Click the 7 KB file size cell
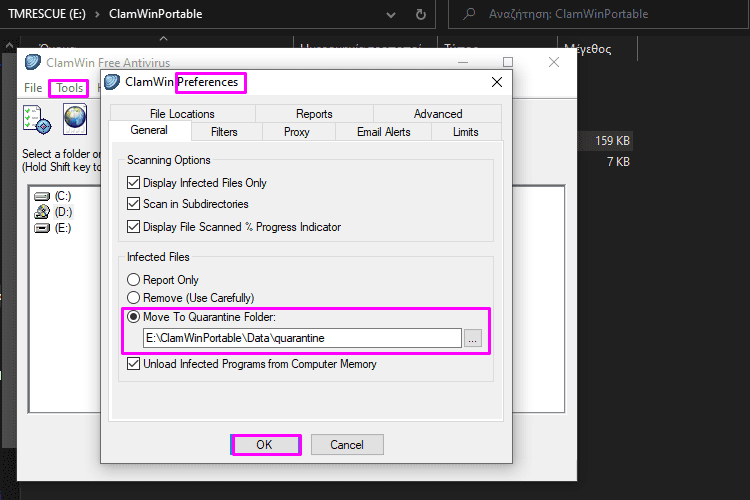Screen dimensions: 750x500 pyautogui.click(x=618, y=162)
